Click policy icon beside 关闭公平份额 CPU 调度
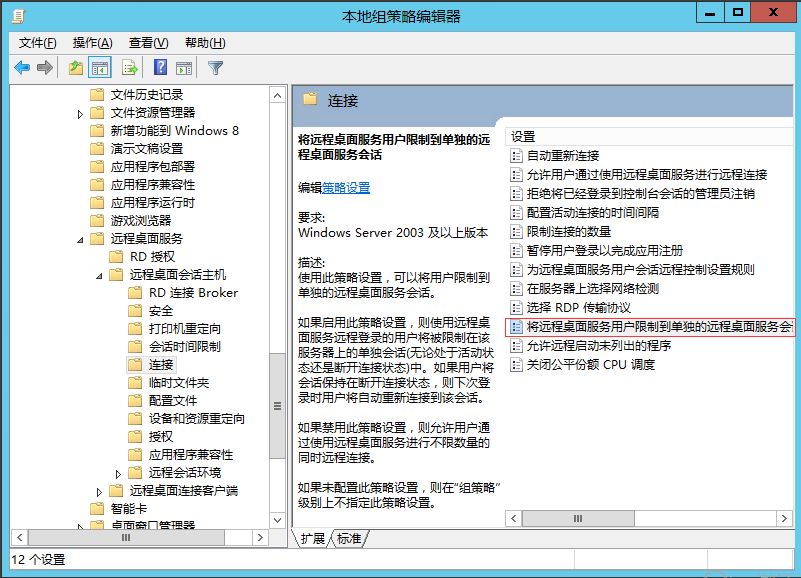801x578 pixels. coord(516,365)
